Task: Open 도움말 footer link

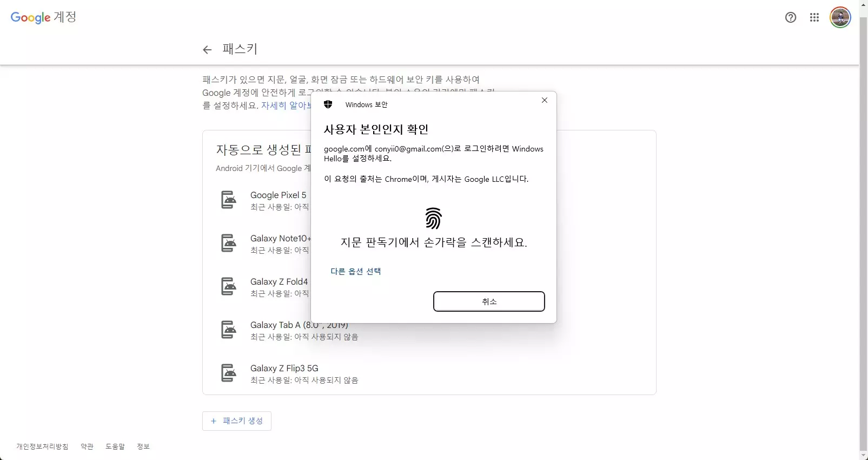Action: (x=115, y=446)
